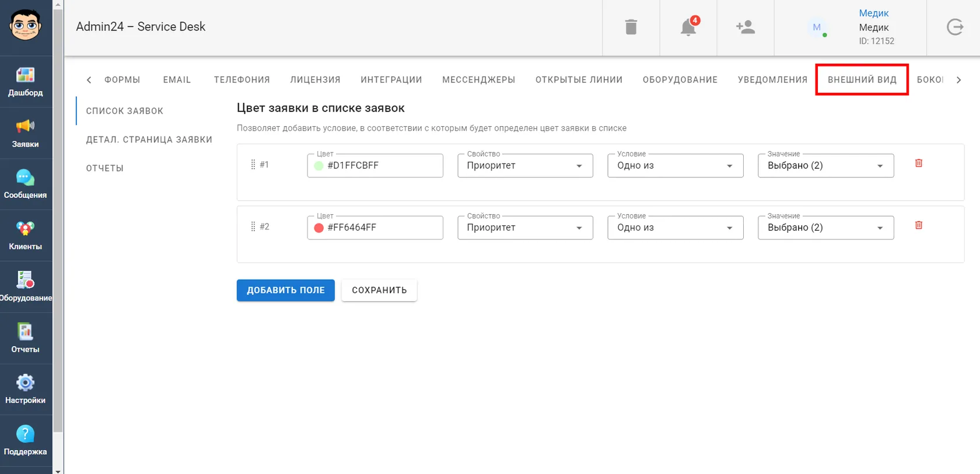Screen dimensions: 980x474
Task: Expand Свойство dropdown in rule #1
Action: point(525,166)
